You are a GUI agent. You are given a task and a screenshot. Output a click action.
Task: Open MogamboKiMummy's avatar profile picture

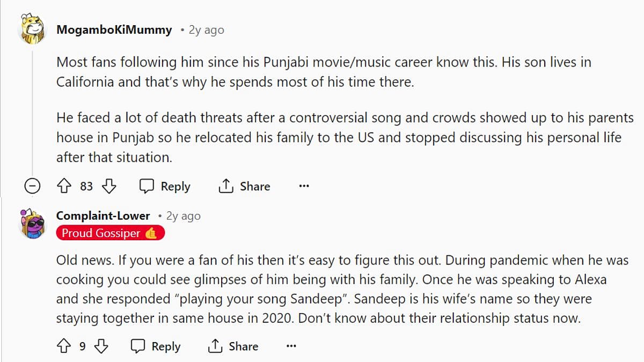click(x=33, y=29)
